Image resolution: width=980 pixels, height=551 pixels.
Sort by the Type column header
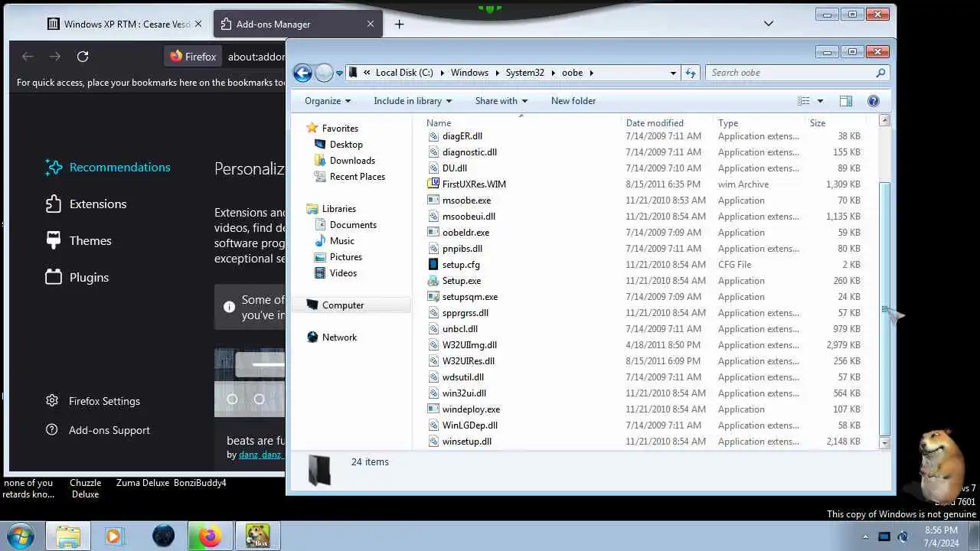coord(728,123)
